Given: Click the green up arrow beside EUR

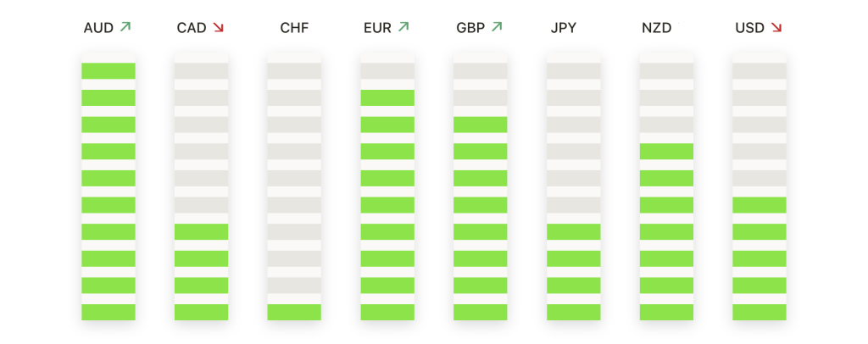Looking at the screenshot, I should [x=403, y=26].
